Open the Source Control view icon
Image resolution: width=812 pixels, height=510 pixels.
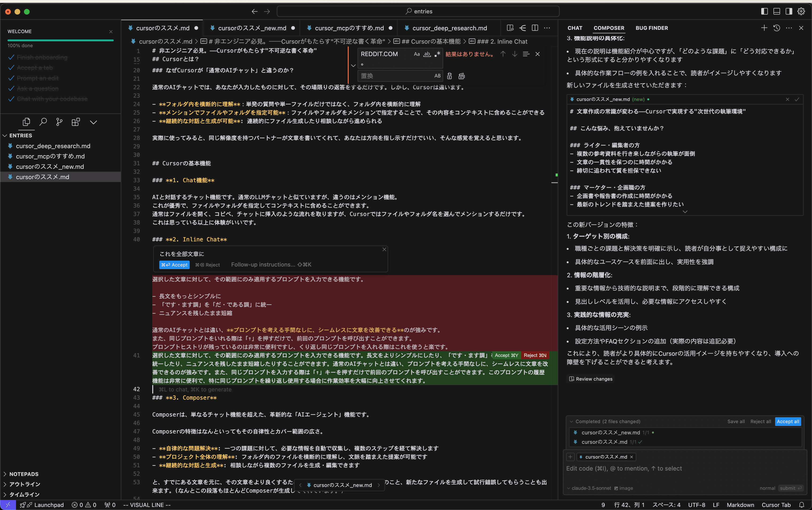pos(59,122)
